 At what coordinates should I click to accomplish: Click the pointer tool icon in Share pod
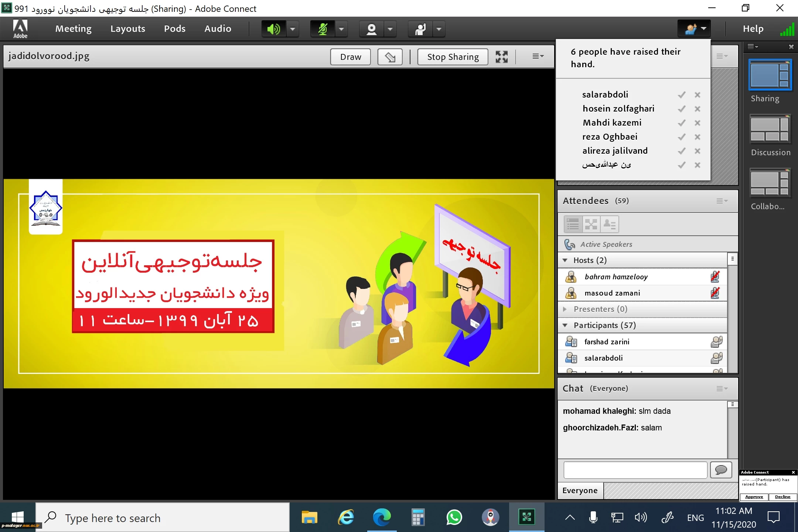(390, 57)
